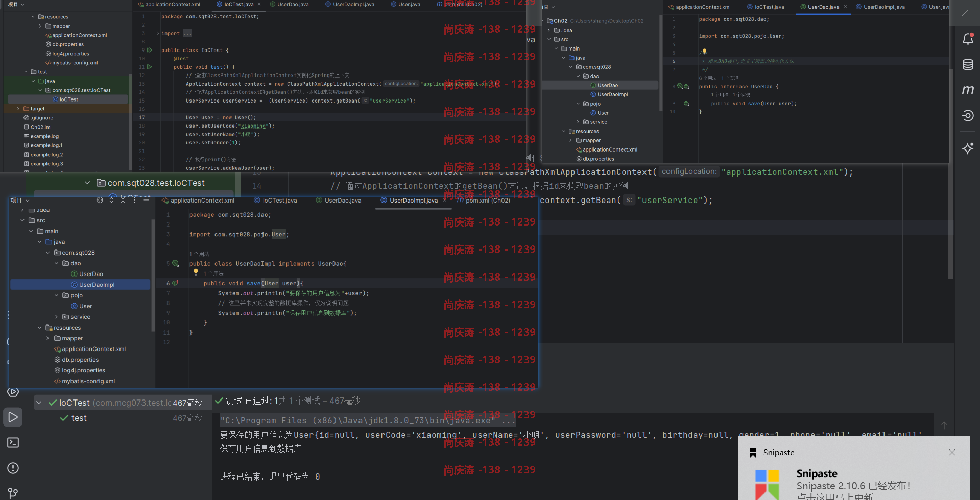Click console text '保存用户信息到数据库'
This screenshot has width=980, height=500.
point(260,448)
